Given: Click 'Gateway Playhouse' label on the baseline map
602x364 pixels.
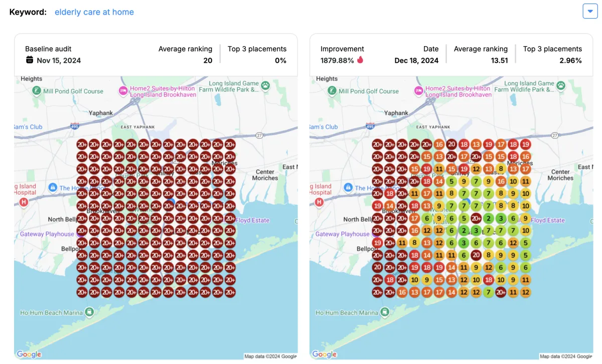Looking at the screenshot, I should point(47,234).
